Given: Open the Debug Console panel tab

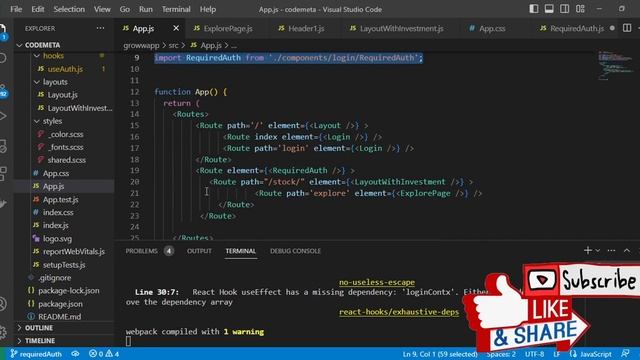Looking at the screenshot, I should [x=295, y=251].
